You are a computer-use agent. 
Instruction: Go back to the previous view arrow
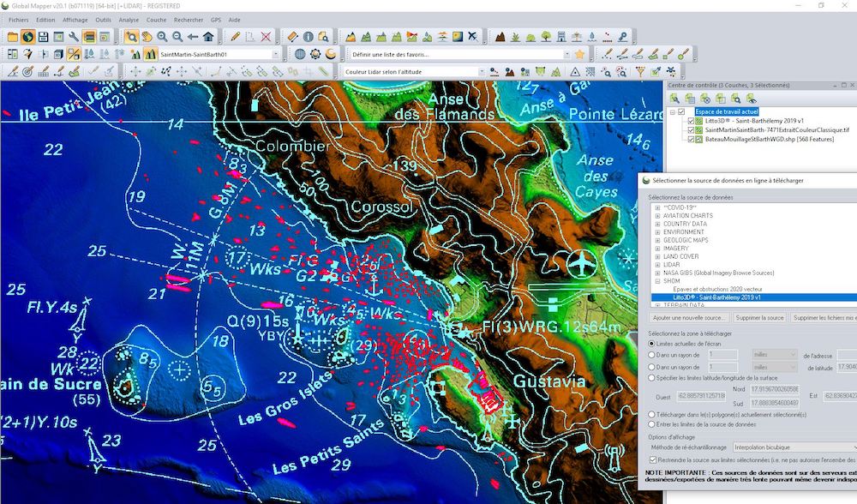coord(193,37)
